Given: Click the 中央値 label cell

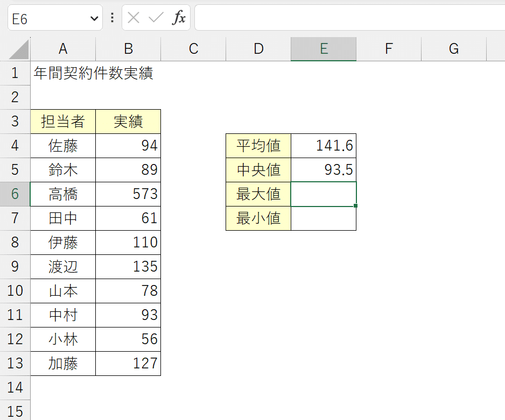Looking at the screenshot, I should (258, 170).
